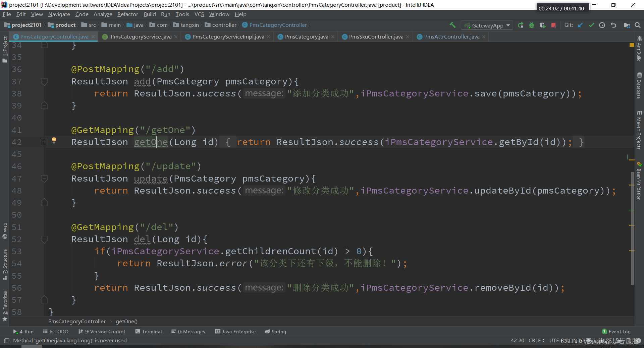This screenshot has height=348, width=644.
Task: Open the Structure tool window
Action: (5, 265)
